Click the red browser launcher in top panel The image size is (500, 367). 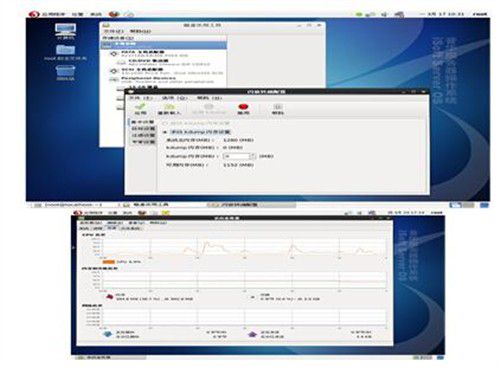point(114,14)
